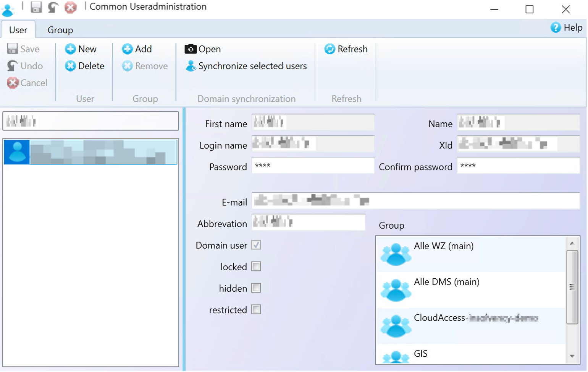Switch to the Group tab

tap(60, 30)
